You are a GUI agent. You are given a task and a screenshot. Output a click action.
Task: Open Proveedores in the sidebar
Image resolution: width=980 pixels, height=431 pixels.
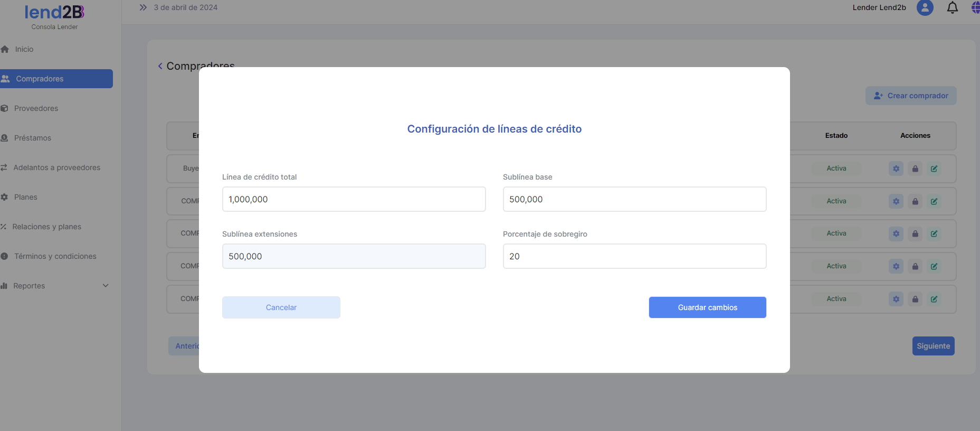[x=36, y=108]
